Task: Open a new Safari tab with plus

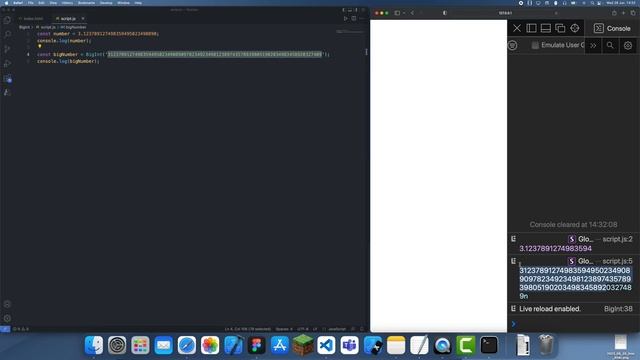Action: click(x=623, y=13)
